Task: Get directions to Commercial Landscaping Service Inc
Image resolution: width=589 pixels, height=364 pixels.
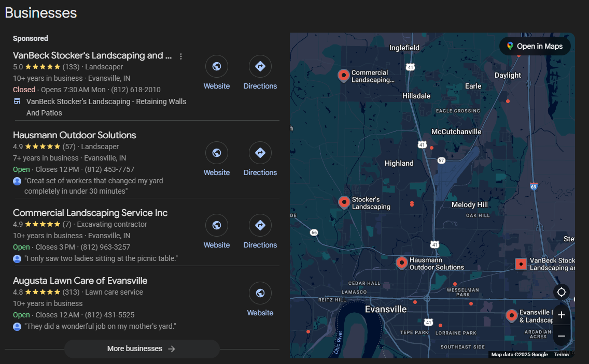Action: 260,225
